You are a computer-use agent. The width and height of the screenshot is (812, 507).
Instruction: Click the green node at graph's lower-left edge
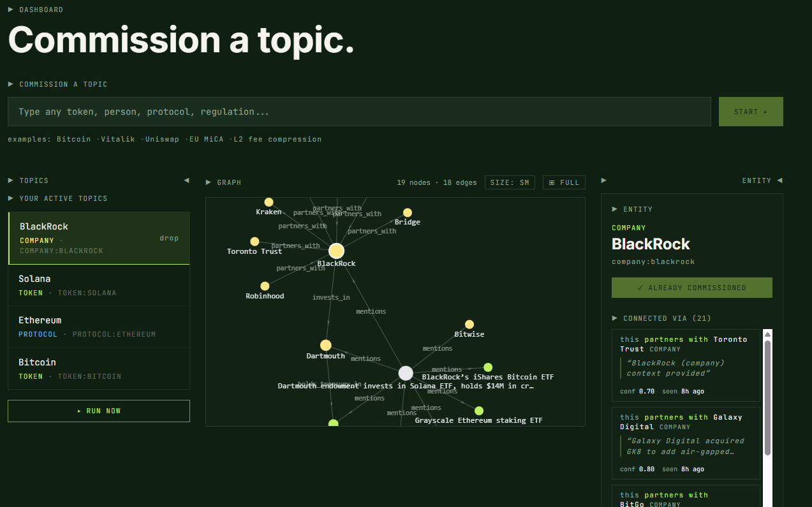pyautogui.click(x=333, y=423)
